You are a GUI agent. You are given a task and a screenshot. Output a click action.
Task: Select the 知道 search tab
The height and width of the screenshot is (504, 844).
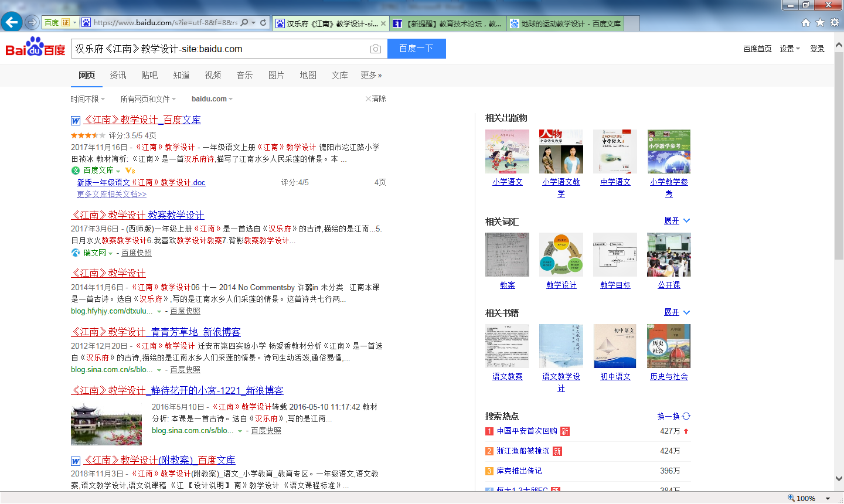tap(181, 75)
